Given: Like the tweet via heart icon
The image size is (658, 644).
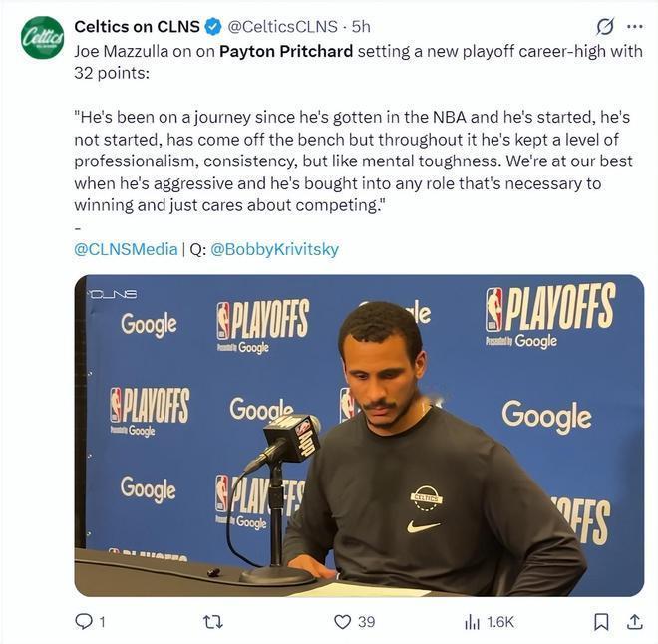Looking at the screenshot, I should tap(342, 621).
